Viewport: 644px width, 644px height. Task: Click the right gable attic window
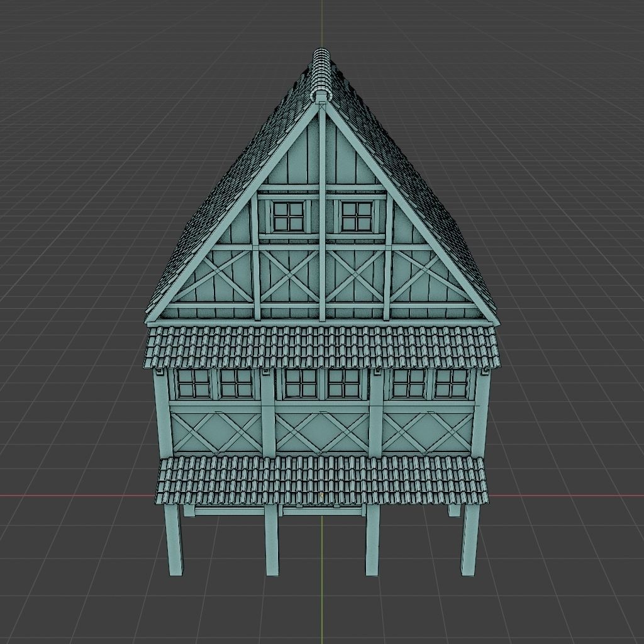[357, 216]
